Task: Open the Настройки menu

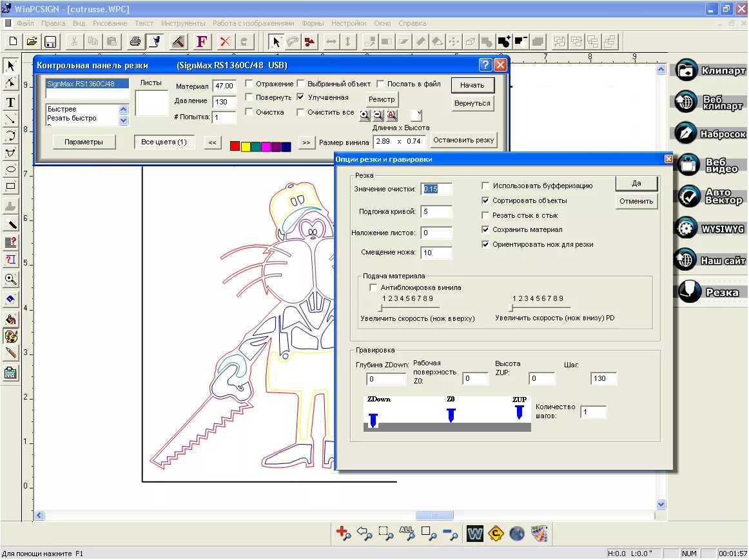Action: [349, 23]
